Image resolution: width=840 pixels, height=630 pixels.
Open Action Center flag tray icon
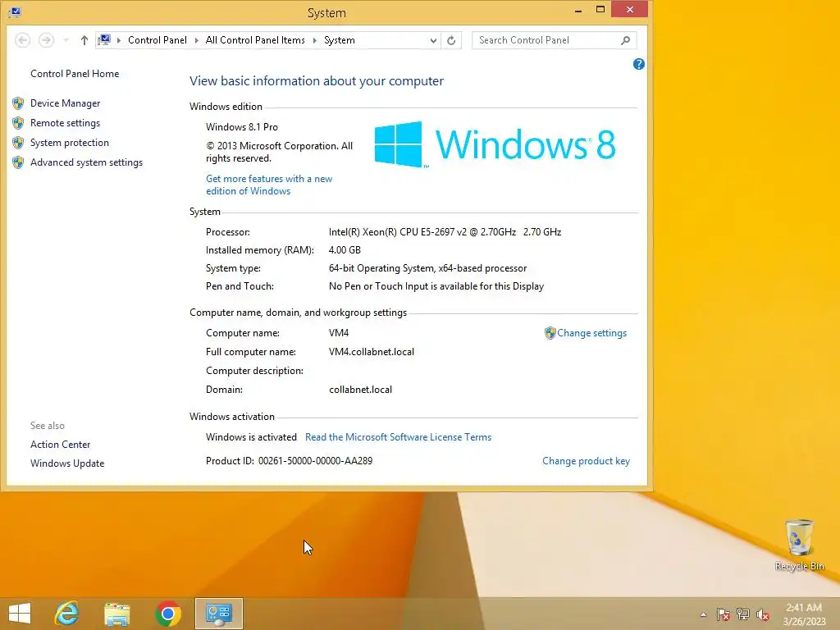coord(724,614)
